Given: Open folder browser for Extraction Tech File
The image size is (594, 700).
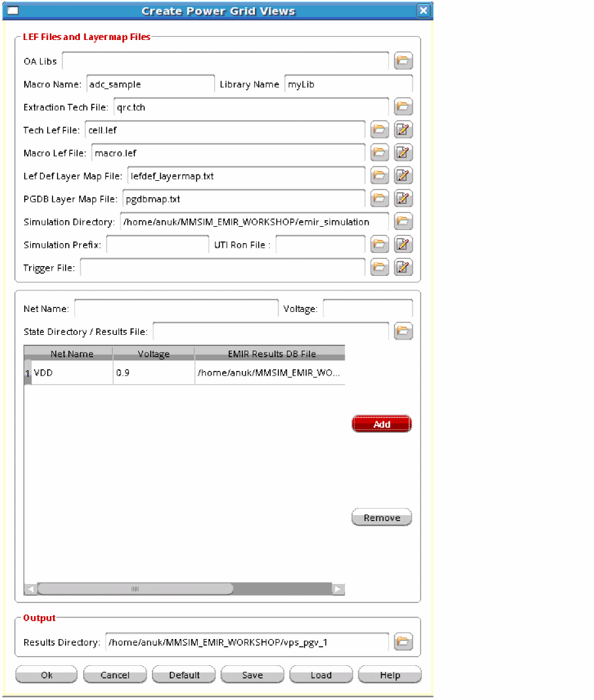Looking at the screenshot, I should pyautogui.click(x=403, y=107).
